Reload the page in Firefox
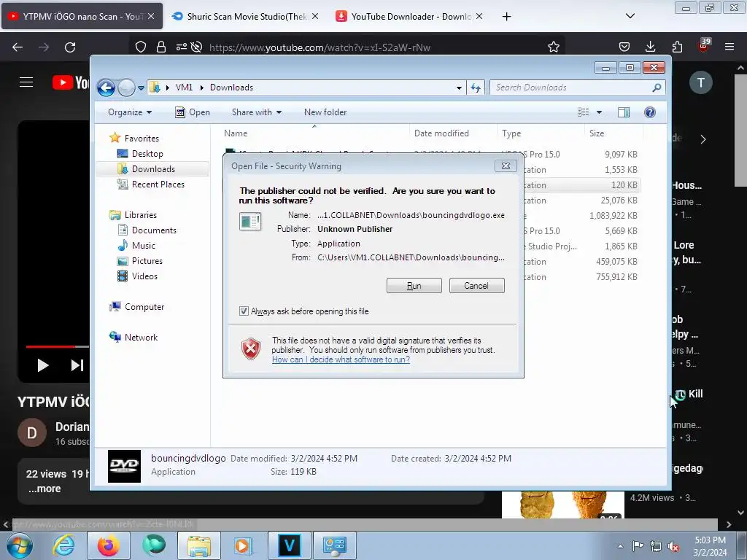Viewport: 747px width, 560px height. pos(70,47)
